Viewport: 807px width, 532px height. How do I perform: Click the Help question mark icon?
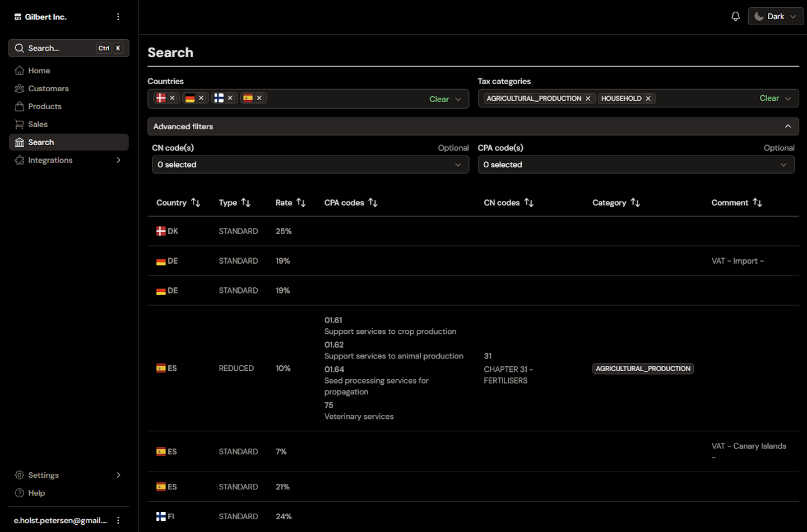pos(20,493)
